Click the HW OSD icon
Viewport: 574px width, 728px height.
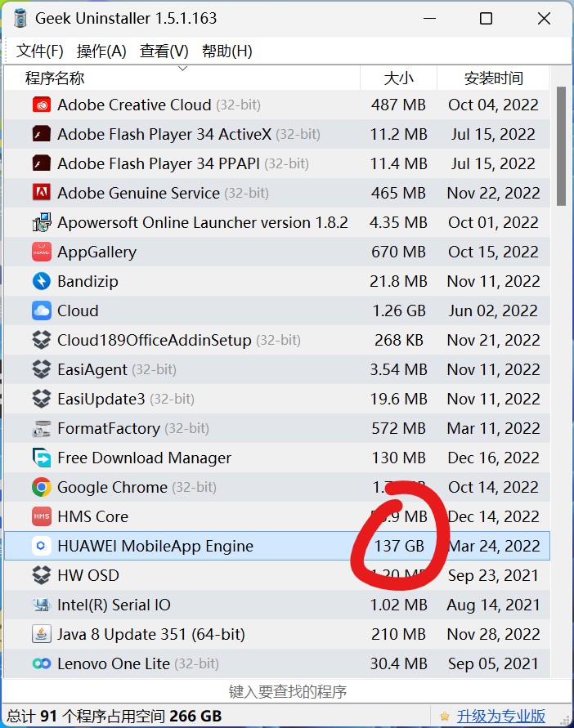pos(42,575)
